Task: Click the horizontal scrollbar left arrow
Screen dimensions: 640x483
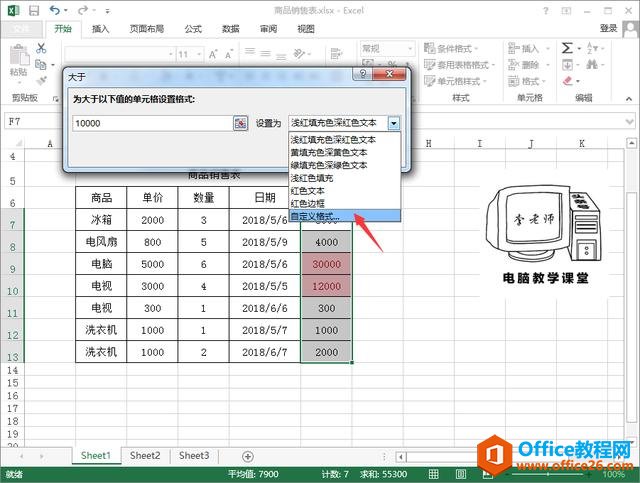Action: click(401, 457)
